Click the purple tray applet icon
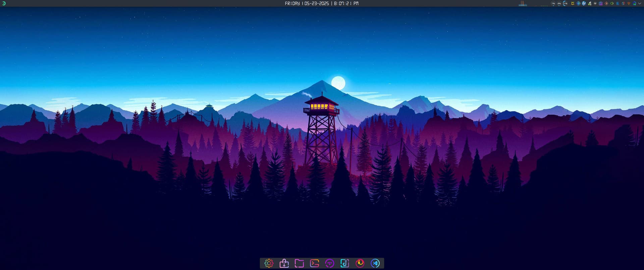This screenshot has width=644, height=270. click(x=601, y=3)
